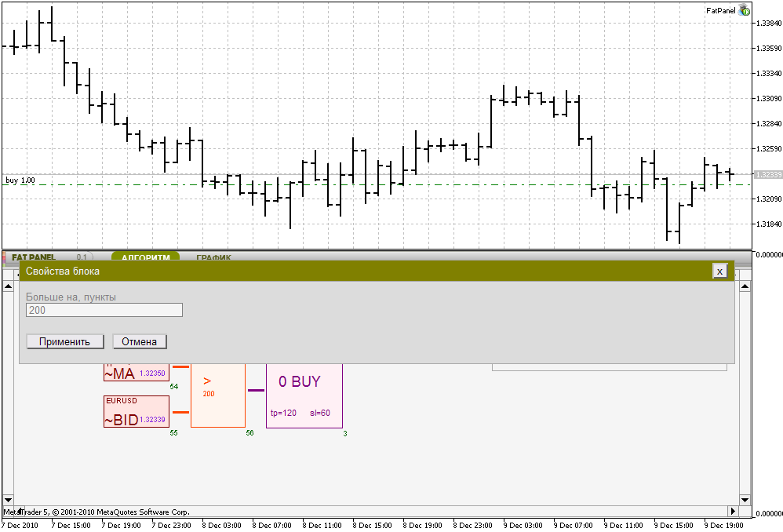
Task: Click the FatPanel indicator icon in chart corner
Action: pos(744,10)
